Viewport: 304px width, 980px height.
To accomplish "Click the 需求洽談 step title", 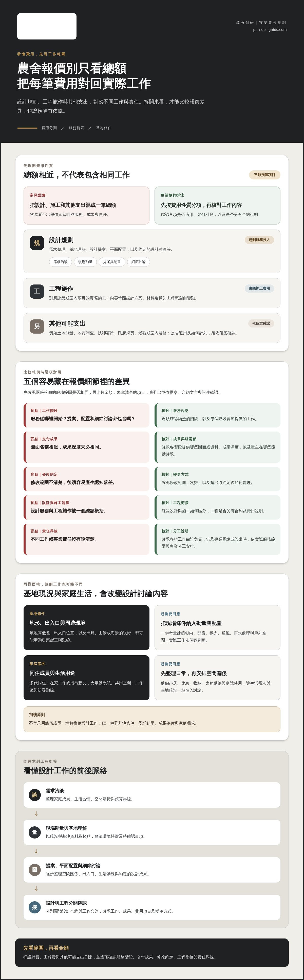I will point(55,790).
